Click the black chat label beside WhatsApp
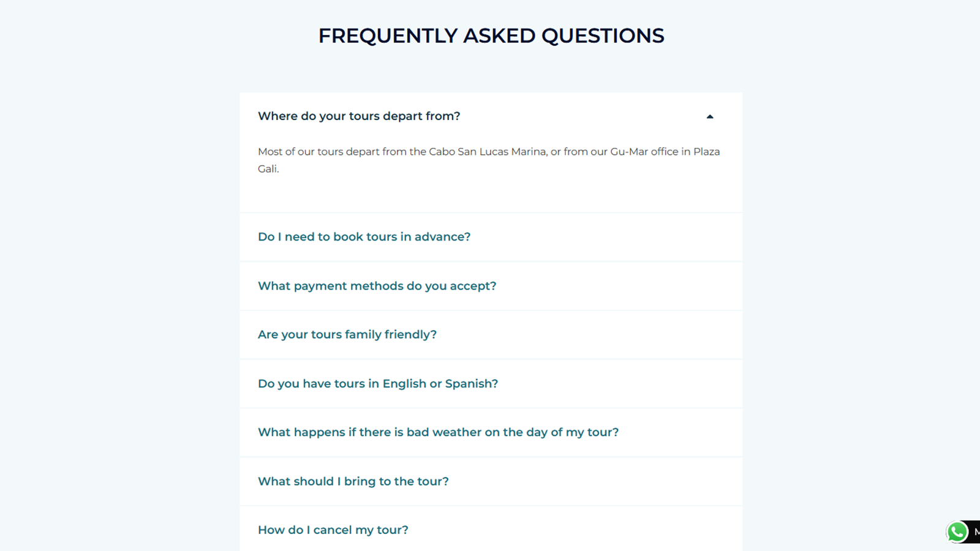Screen dimensions: 980x551 [x=975, y=531]
